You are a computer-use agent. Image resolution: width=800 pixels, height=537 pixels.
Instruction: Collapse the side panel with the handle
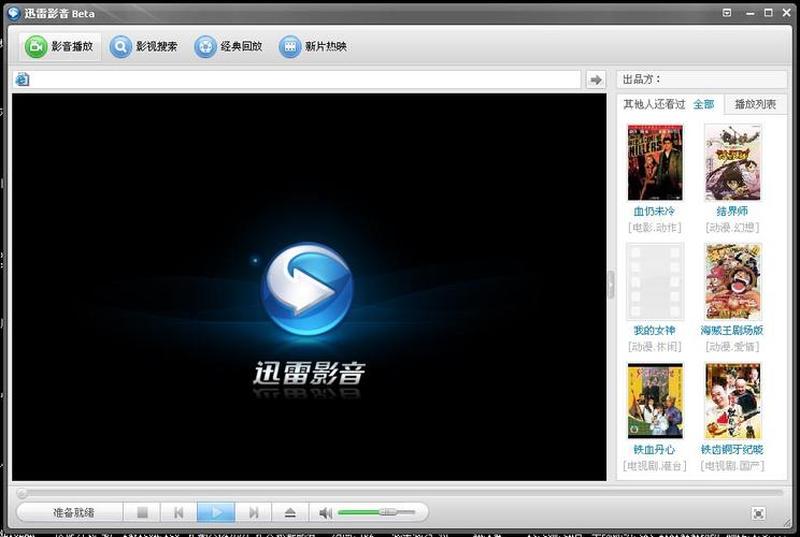coord(611,284)
